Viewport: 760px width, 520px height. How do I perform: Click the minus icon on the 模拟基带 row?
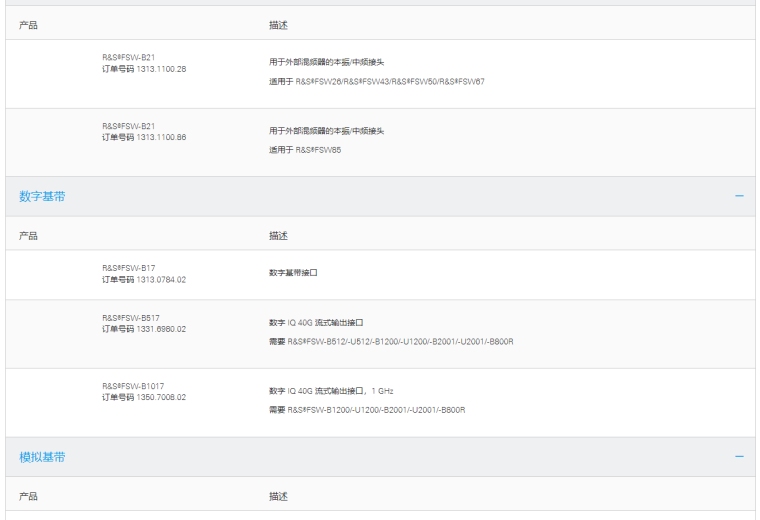[x=739, y=457]
